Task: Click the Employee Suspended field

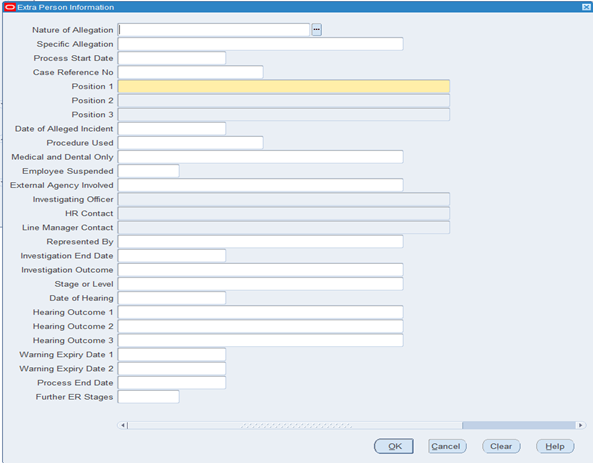Action: coord(148,171)
